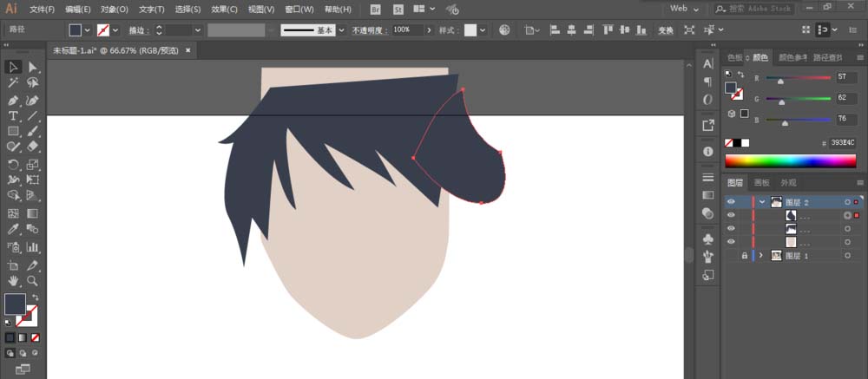Switch to the 画板 tab
868x379 pixels.
coord(762,183)
